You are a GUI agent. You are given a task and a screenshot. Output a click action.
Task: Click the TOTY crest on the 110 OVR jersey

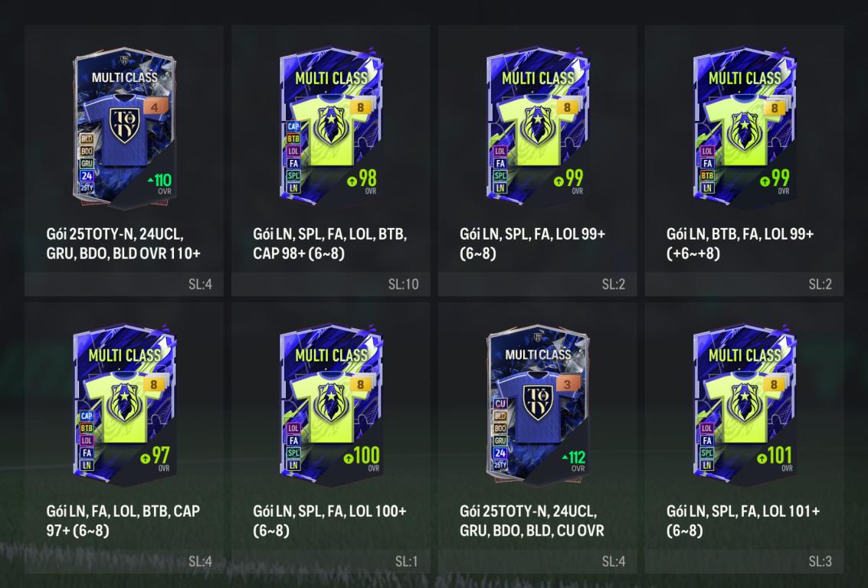(x=125, y=125)
